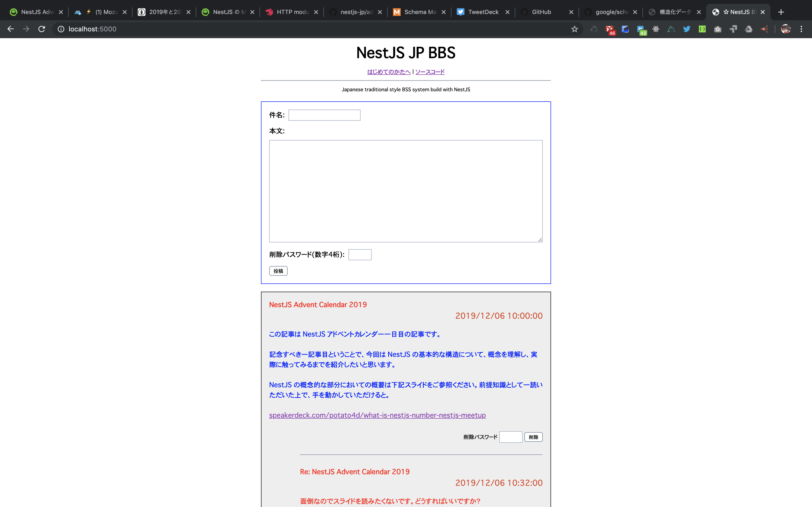
Task: Click the Twitter extension icon
Action: [x=687, y=29]
